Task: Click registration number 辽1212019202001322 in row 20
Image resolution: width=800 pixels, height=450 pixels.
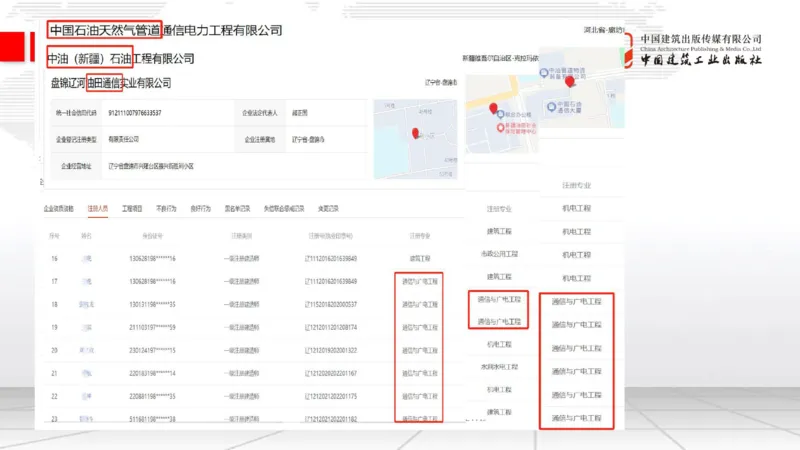Action: 331,351
